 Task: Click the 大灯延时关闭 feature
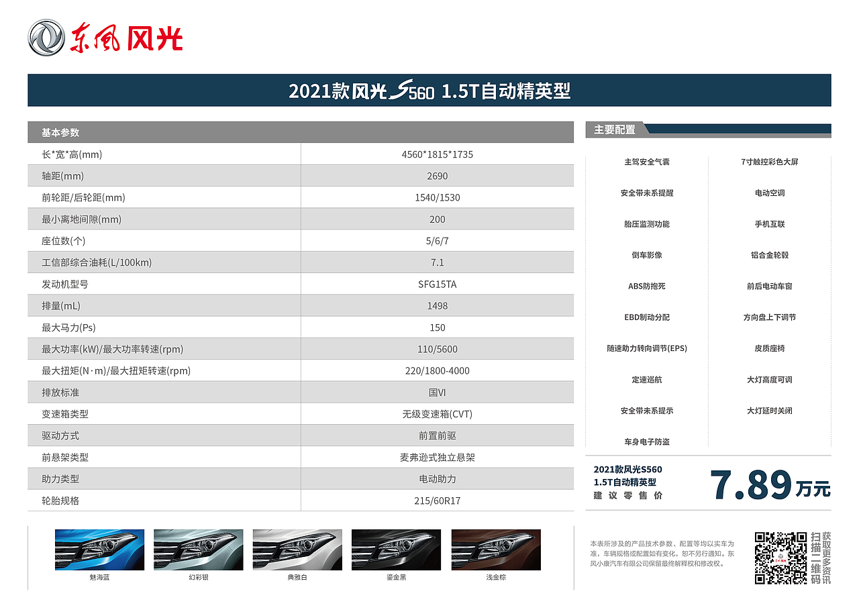[770, 411]
